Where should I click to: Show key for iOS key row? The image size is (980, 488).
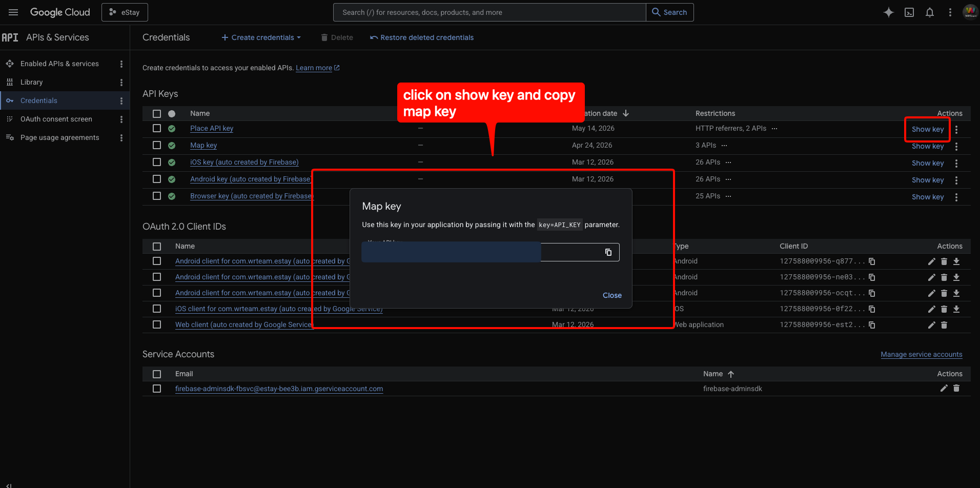928,163
